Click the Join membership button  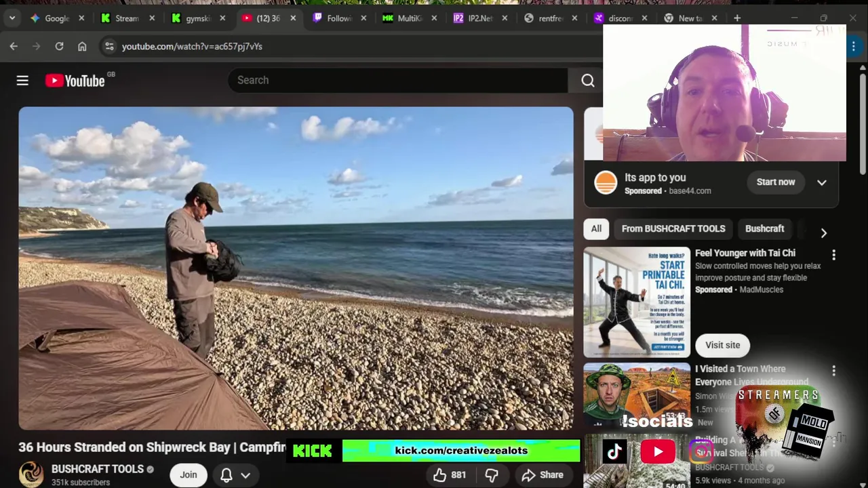pos(189,475)
